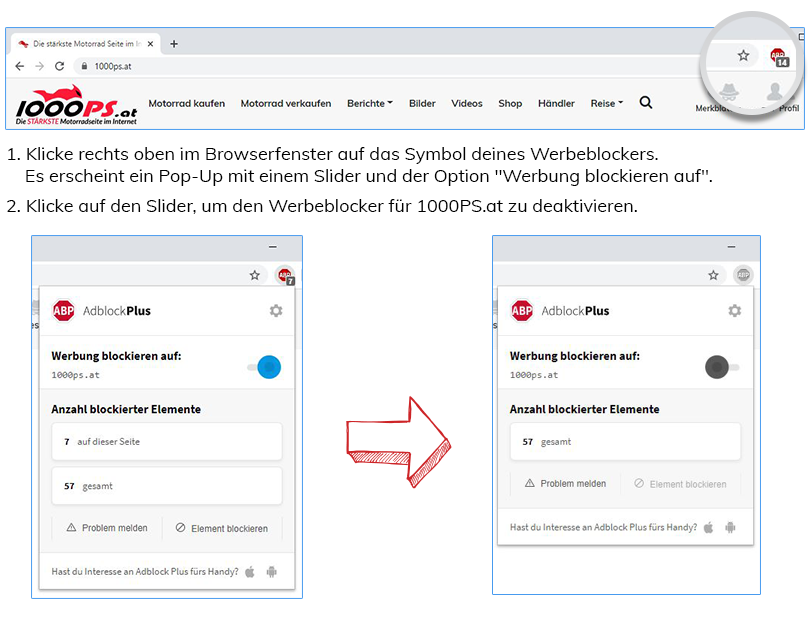Click ABP extension icon with badge 14
The width and height of the screenshot is (811, 635).
pyautogui.click(x=779, y=57)
